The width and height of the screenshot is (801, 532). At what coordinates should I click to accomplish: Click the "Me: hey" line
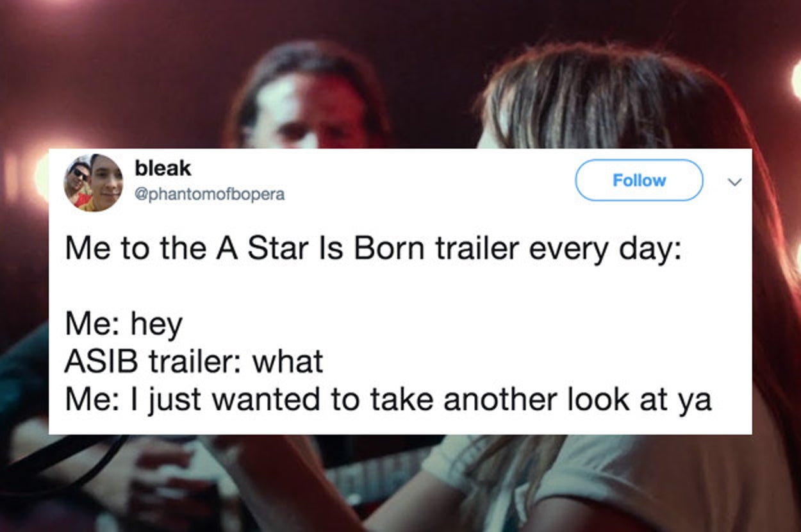123,325
